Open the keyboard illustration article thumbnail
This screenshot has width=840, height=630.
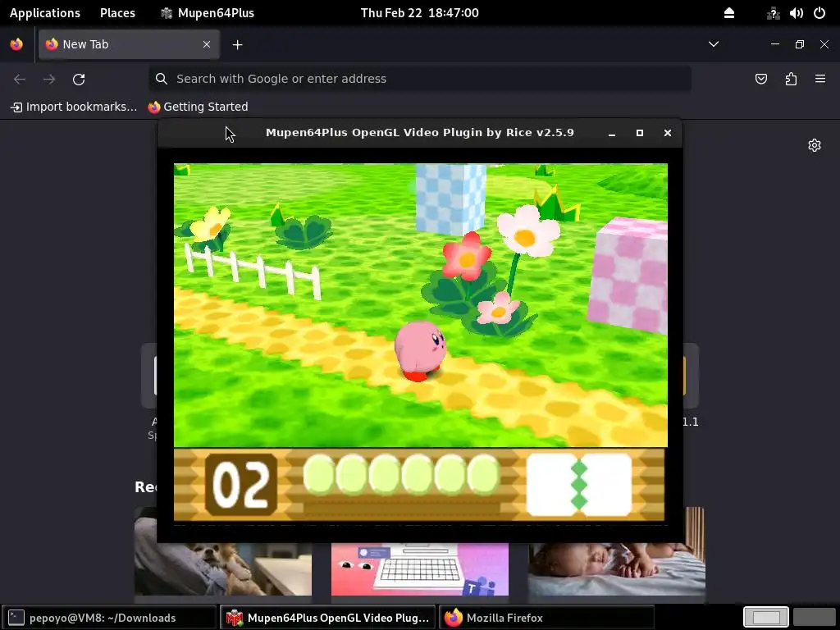click(419, 569)
